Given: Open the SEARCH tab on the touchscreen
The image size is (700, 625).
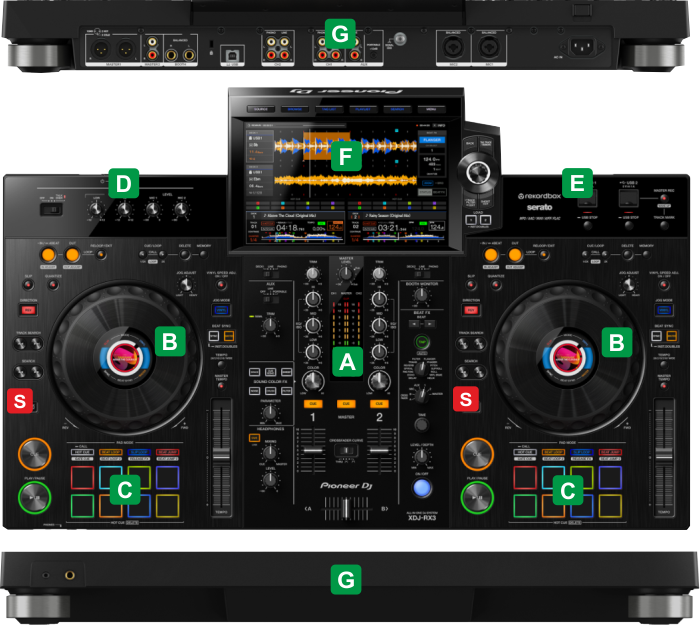Looking at the screenshot, I should (x=397, y=109).
